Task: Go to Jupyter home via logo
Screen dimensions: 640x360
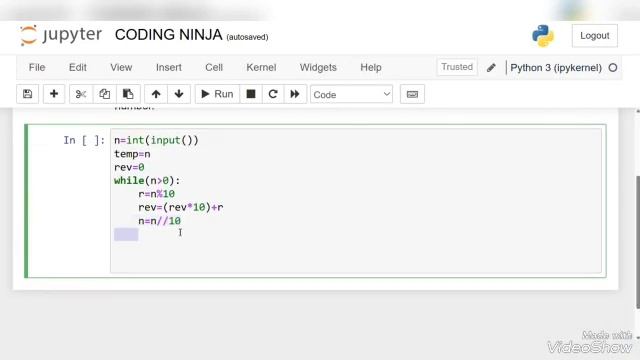Action: (x=61, y=35)
